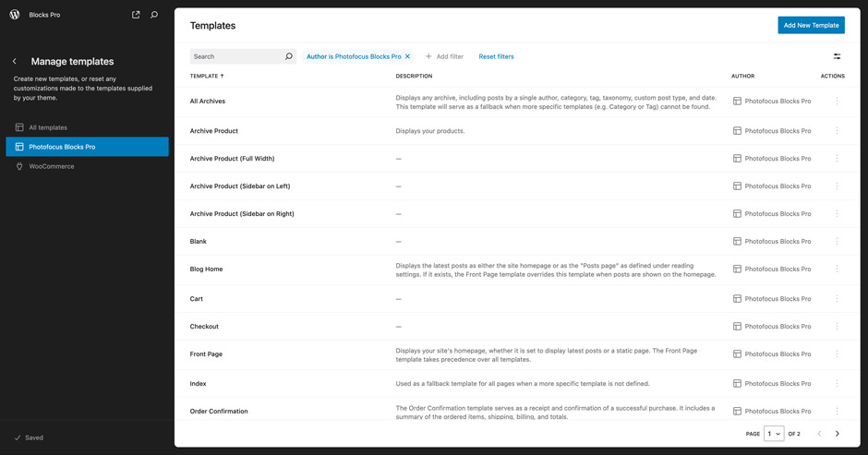The width and height of the screenshot is (868, 455).
Task: Open the view site external link icon
Action: tap(136, 15)
